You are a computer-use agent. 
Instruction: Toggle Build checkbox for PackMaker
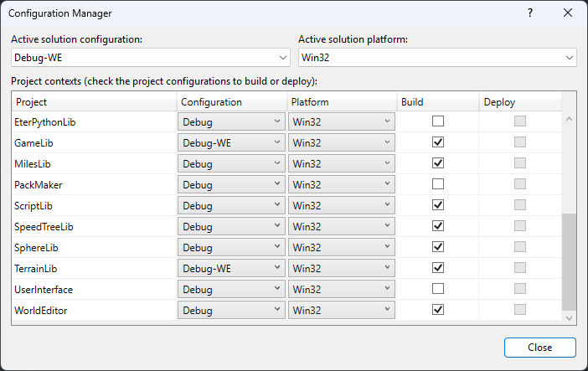[x=437, y=184]
